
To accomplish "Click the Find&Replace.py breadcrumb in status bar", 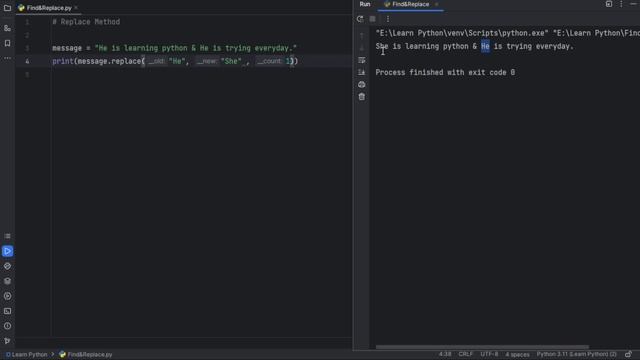I will [x=86, y=354].
